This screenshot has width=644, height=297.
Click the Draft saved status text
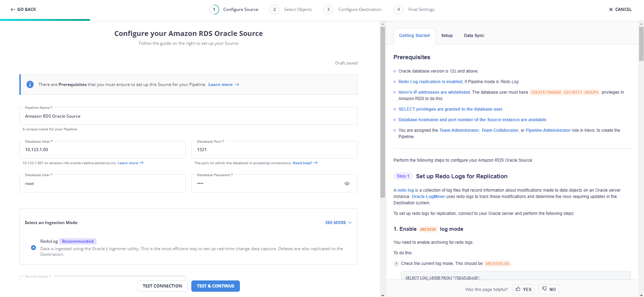click(346, 63)
